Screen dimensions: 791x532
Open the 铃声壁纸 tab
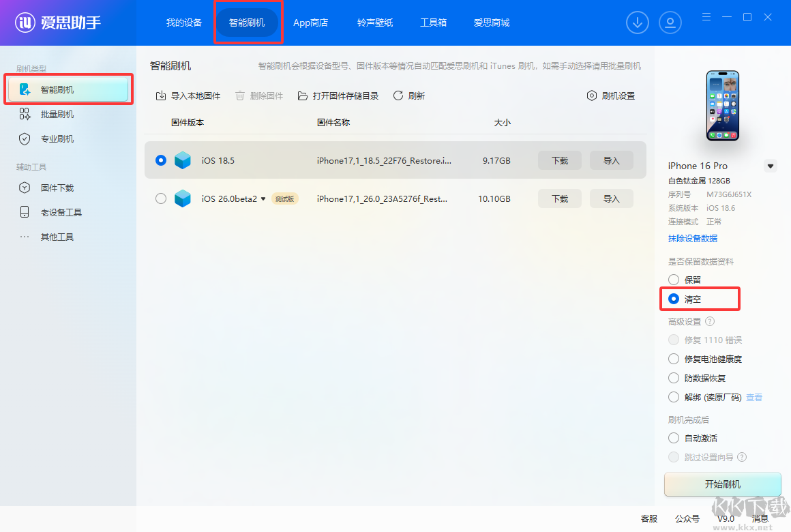pos(375,23)
